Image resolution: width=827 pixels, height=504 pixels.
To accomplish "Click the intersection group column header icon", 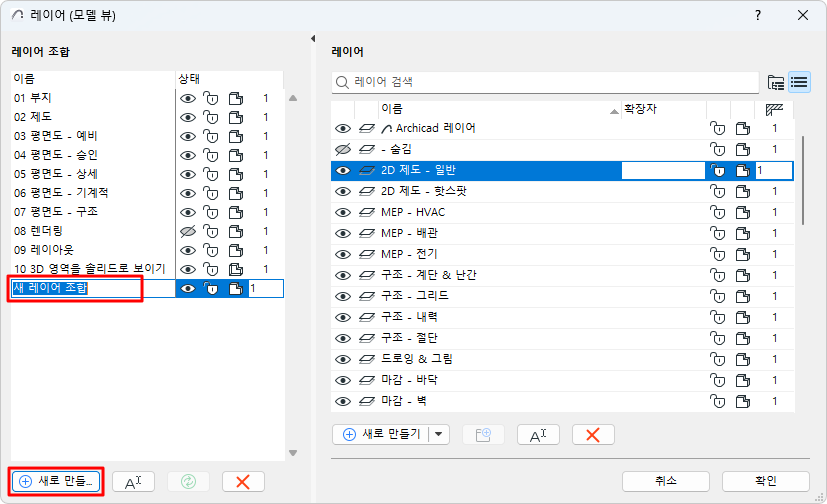I will pyautogui.click(x=774, y=109).
